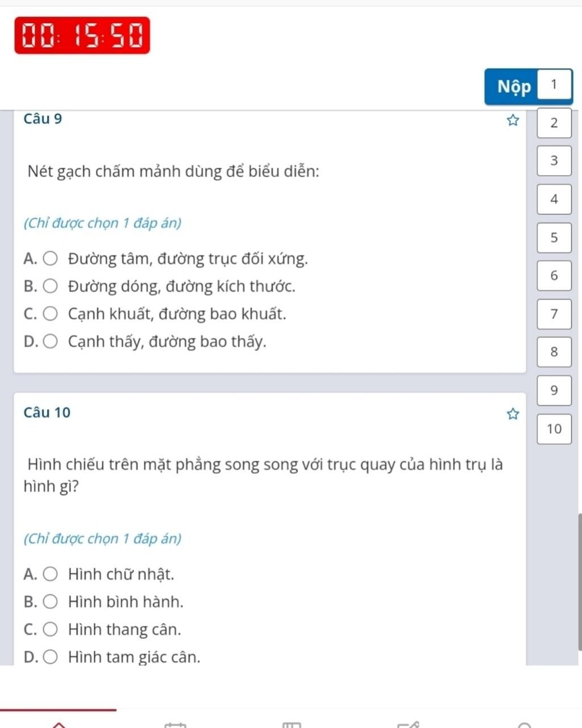Jump to question 1 in the navigator
The width and height of the screenshot is (582, 728).
pyautogui.click(x=554, y=85)
